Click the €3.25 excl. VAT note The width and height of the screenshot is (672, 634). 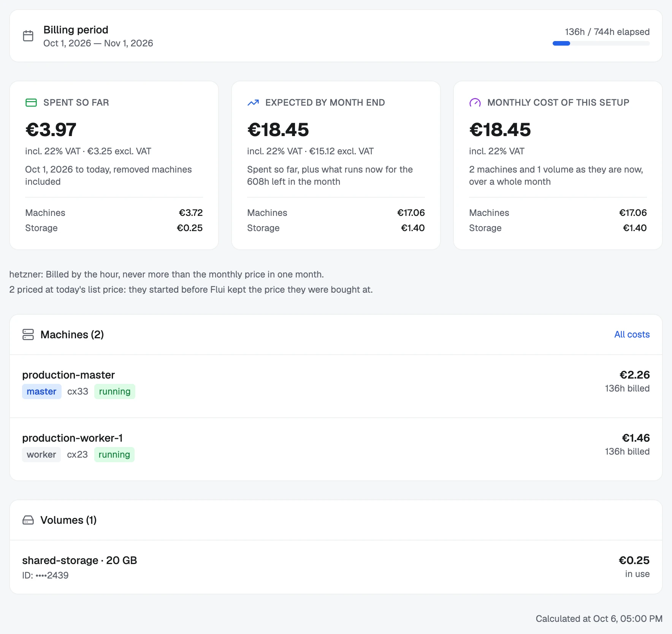(x=119, y=151)
